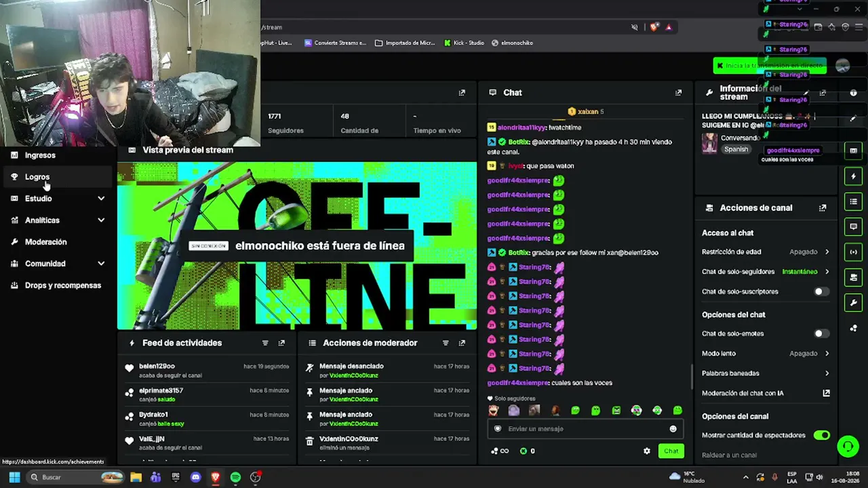Open the offline stream preview thumbnail

[297, 245]
